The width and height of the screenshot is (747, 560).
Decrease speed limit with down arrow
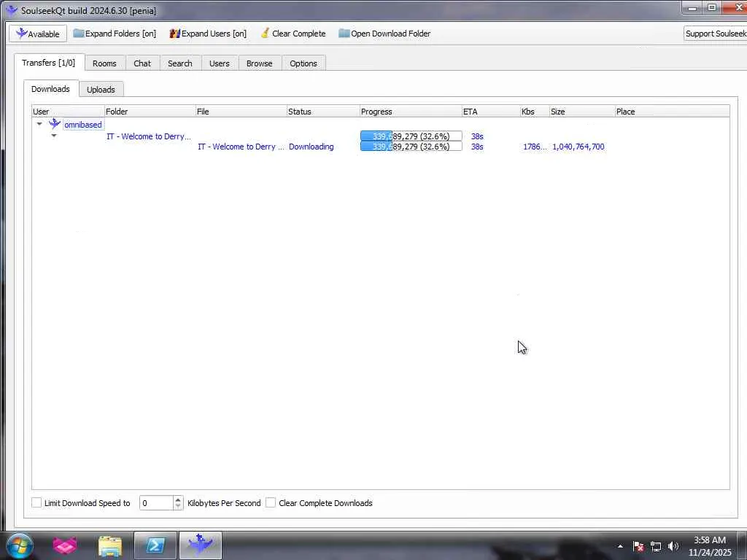pos(178,506)
